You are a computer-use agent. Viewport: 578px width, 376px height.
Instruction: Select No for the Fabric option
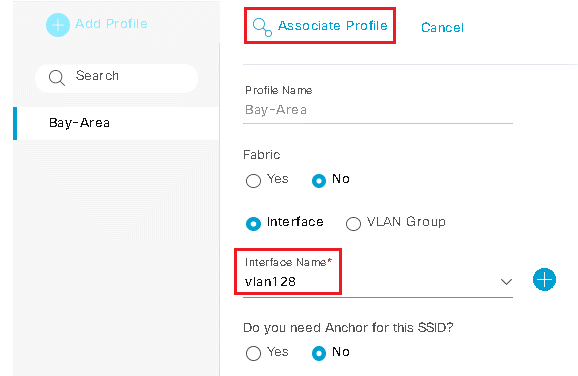[319, 181]
